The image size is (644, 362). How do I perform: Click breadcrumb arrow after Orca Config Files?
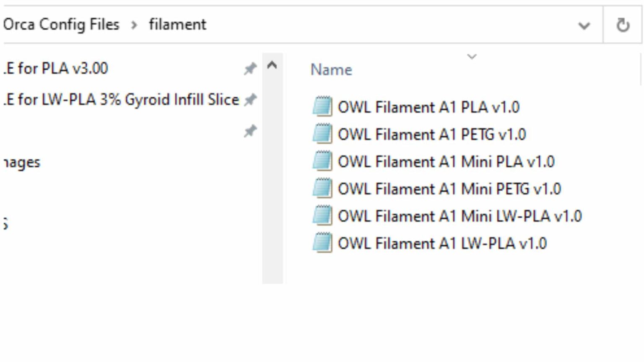pyautogui.click(x=134, y=25)
